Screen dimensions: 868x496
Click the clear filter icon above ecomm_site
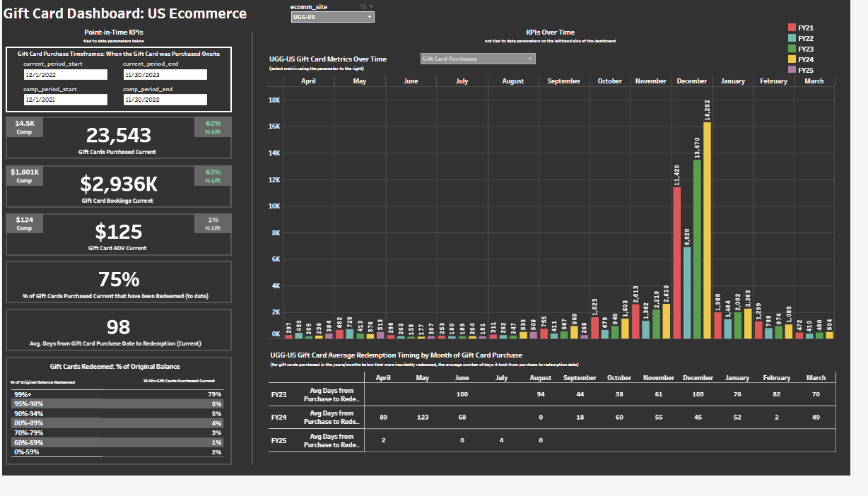tap(363, 6)
